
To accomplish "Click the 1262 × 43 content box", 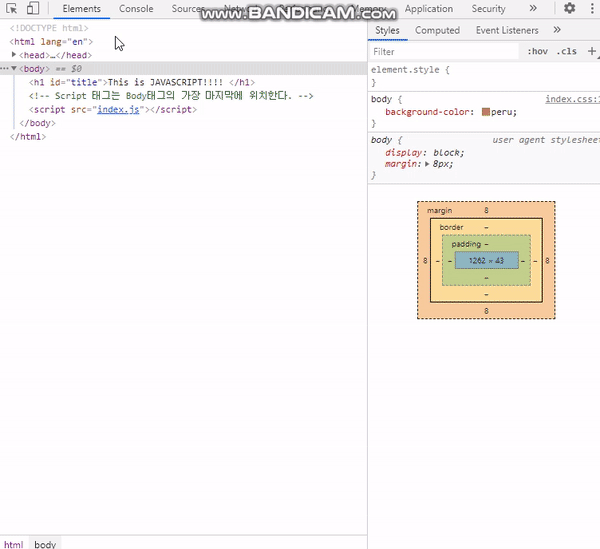I will click(486, 261).
